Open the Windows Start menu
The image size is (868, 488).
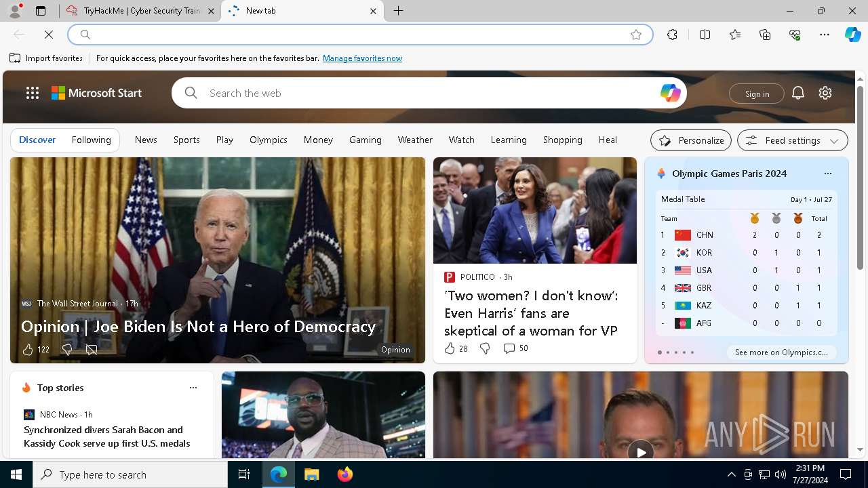16,474
